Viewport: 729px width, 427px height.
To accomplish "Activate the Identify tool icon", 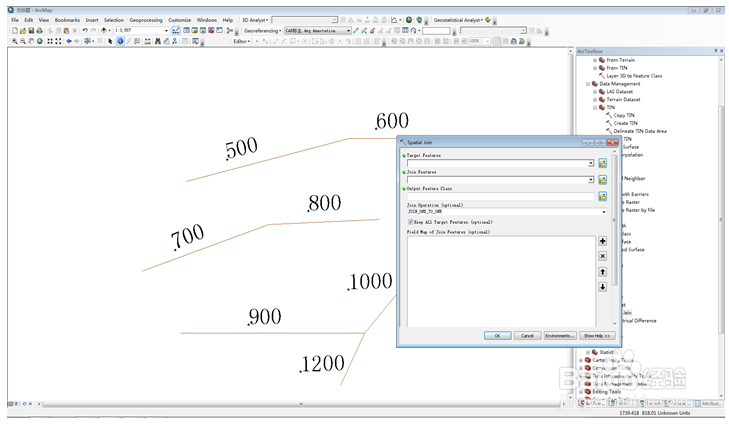I will [x=120, y=41].
